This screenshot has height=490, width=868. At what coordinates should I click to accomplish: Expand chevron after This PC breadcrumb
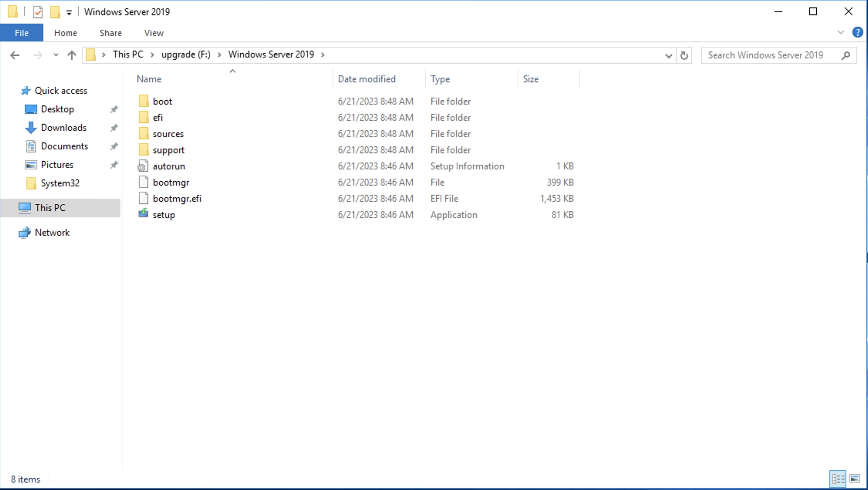[x=152, y=55]
